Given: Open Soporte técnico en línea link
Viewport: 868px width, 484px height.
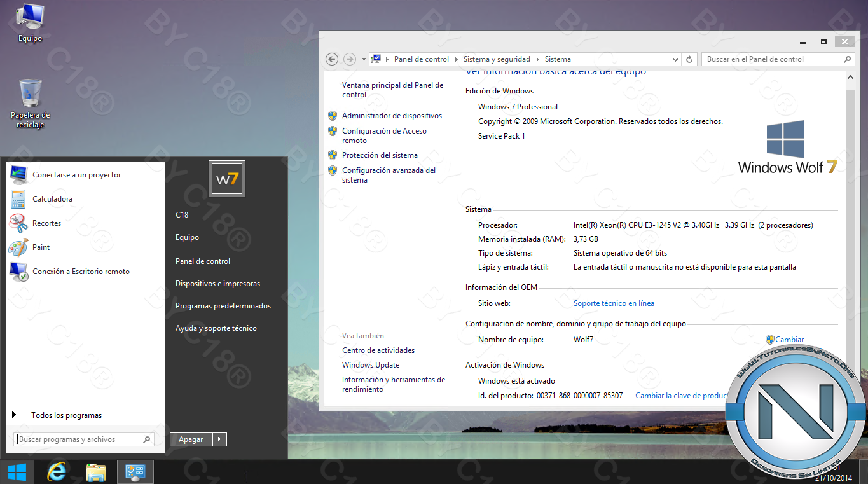Looking at the screenshot, I should [x=614, y=303].
